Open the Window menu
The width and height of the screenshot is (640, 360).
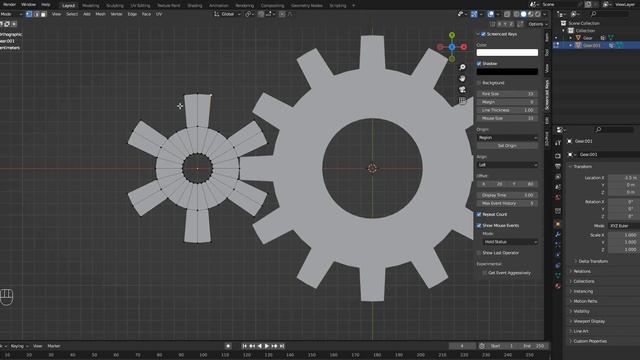click(28, 4)
